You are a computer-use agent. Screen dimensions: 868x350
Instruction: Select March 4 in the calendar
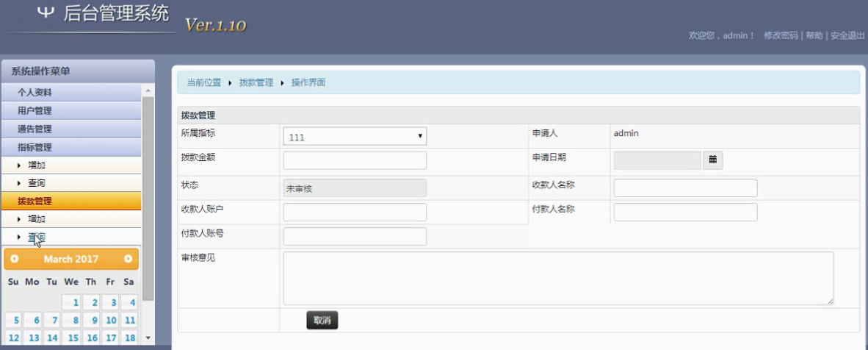[129, 303]
